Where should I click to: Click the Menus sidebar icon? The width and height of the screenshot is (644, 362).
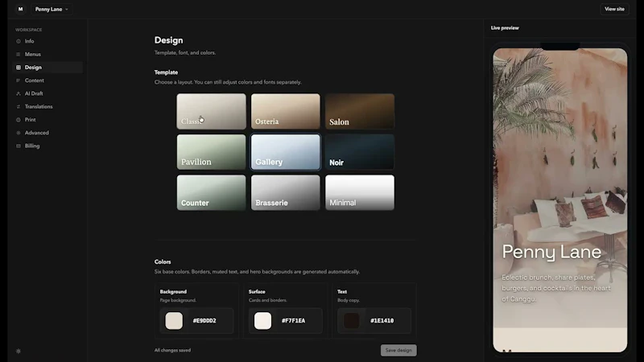(x=18, y=54)
